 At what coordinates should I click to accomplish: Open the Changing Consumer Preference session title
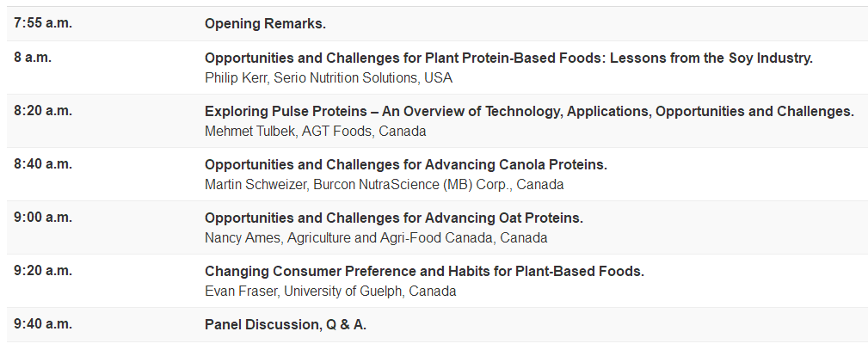424,272
